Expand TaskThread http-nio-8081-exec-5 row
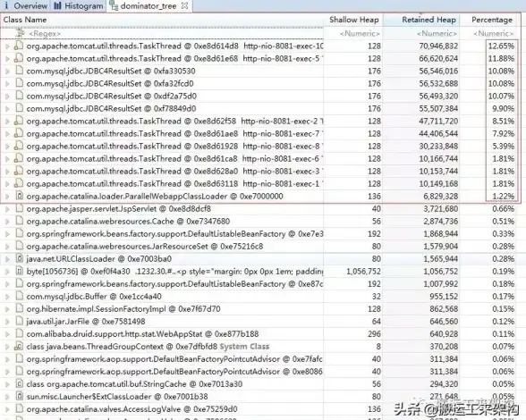 point(7,59)
